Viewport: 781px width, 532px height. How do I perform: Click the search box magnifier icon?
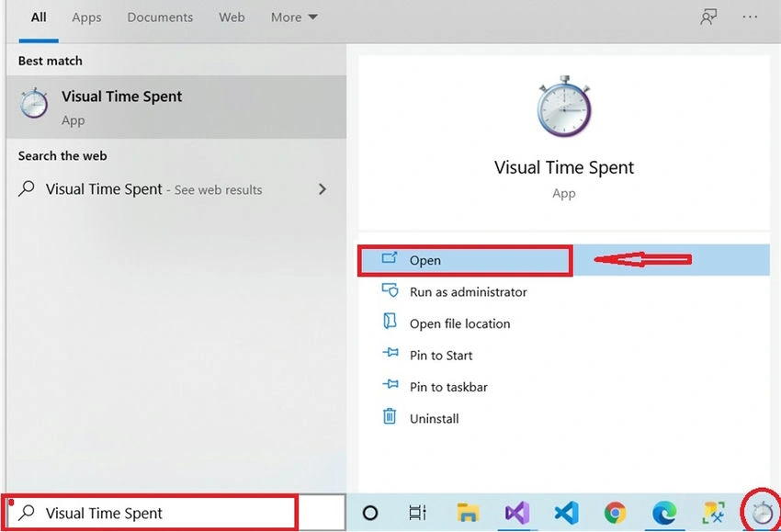point(27,513)
